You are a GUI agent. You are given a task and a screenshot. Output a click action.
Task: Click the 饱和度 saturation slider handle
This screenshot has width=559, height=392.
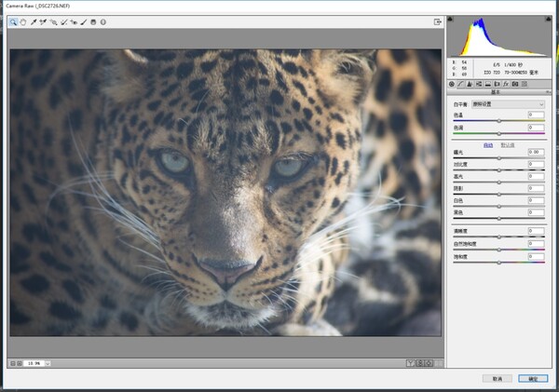coord(499,263)
